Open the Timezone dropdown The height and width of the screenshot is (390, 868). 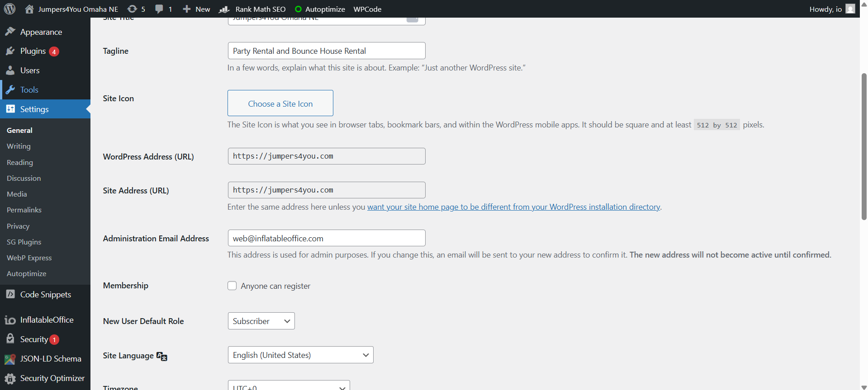click(289, 386)
